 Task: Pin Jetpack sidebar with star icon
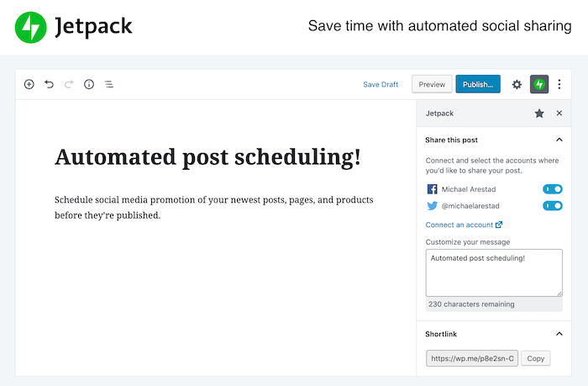pos(539,113)
